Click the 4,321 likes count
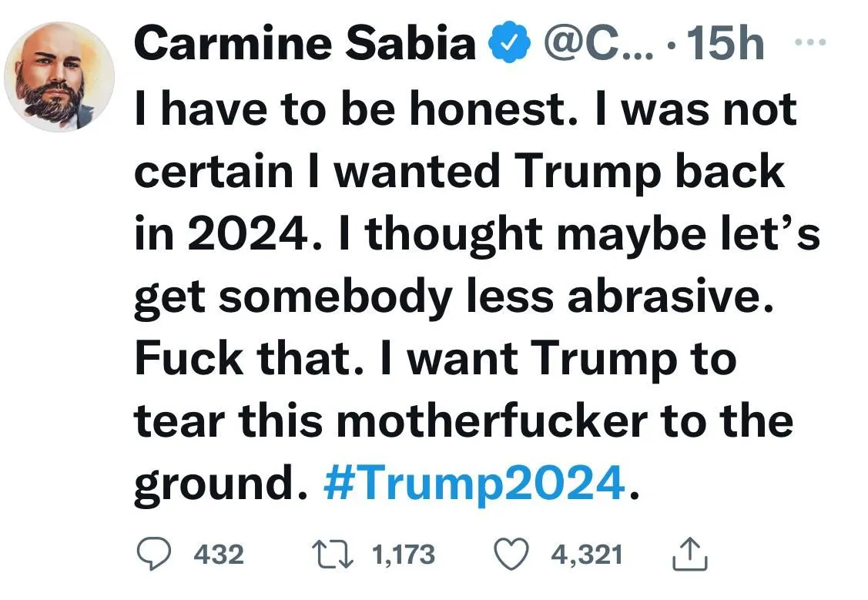868x600 pixels. point(586,554)
